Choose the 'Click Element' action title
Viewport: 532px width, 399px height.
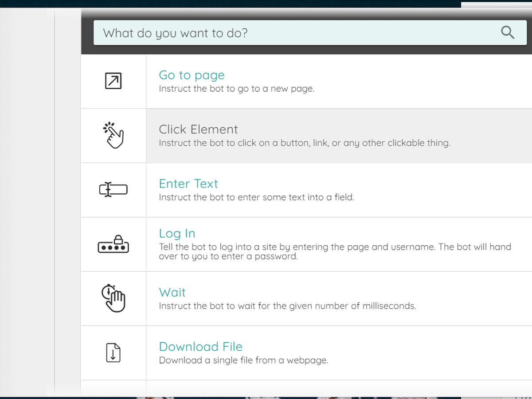[199, 129]
